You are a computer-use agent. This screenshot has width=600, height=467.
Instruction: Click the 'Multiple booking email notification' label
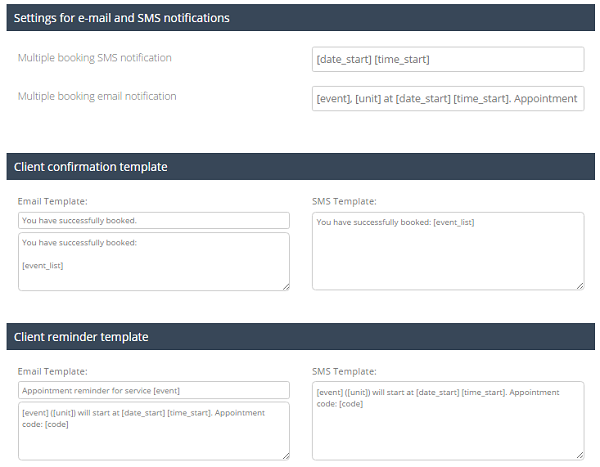(x=97, y=97)
